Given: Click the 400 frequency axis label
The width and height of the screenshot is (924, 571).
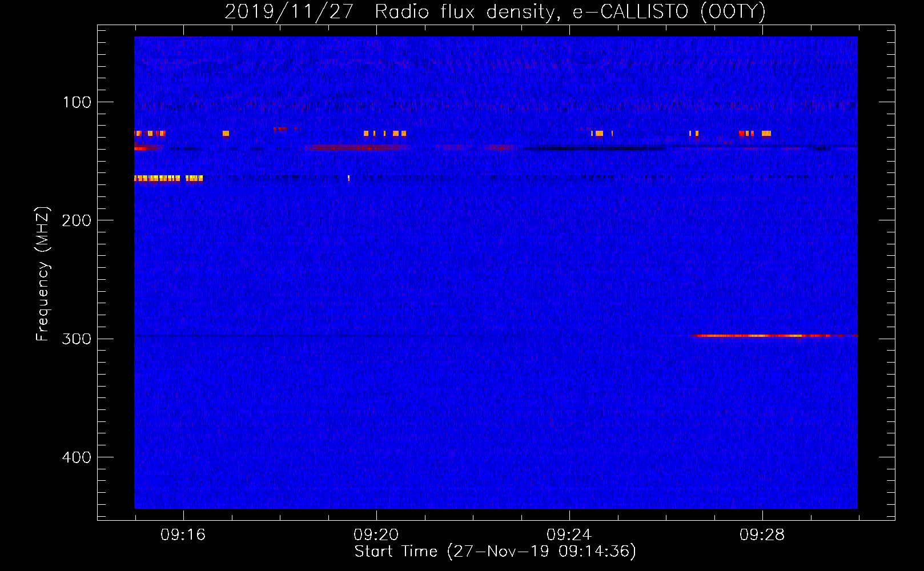Looking at the screenshot, I should 77,457.
